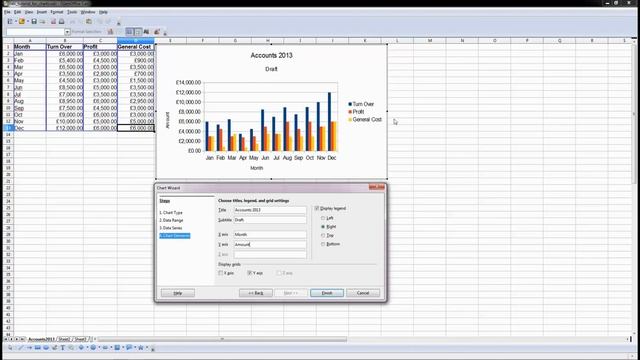Click the Export as PDF icon

pos(53,22)
